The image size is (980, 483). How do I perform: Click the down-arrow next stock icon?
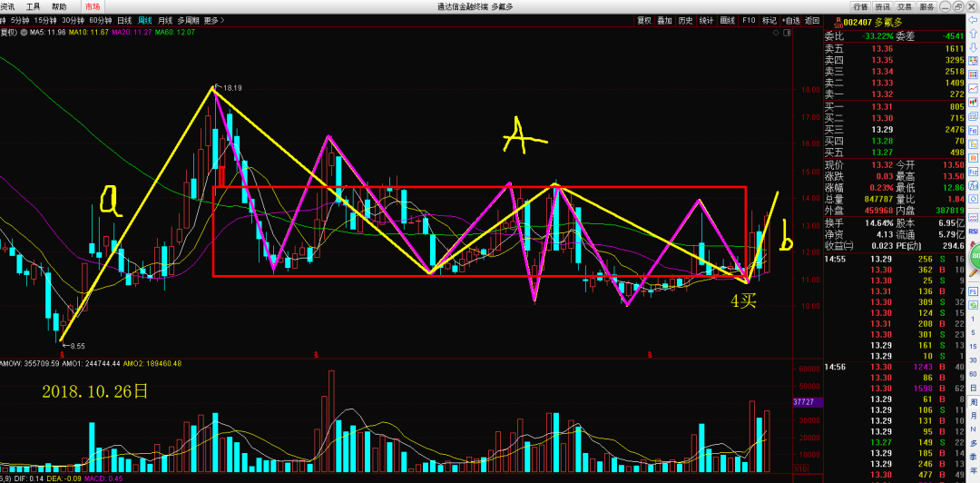coord(973,47)
